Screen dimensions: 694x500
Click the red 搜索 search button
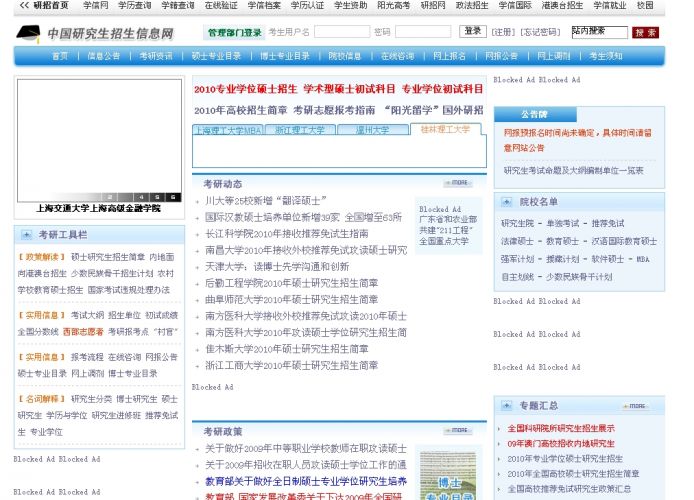[x=645, y=32]
